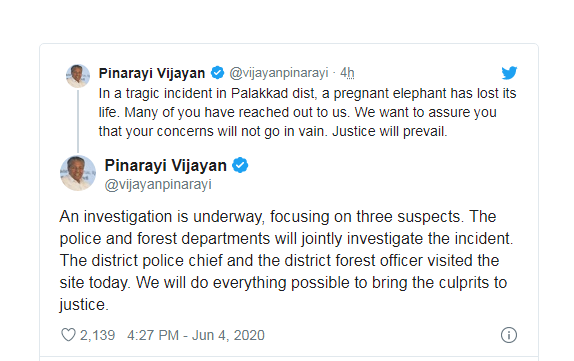
Task: Click the gray @vijayanpinarayi handle beside 4h
Action: coord(279,73)
